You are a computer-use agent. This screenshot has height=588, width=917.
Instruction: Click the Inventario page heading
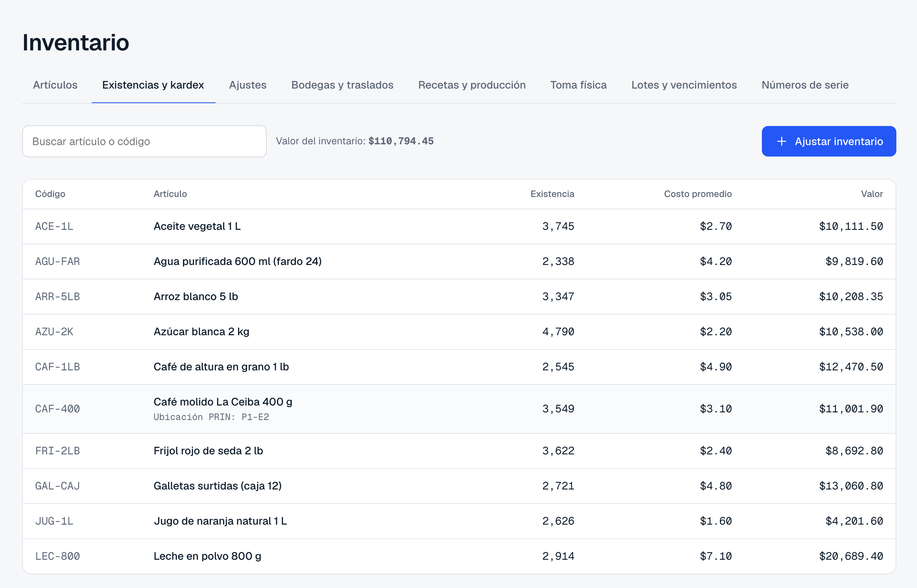click(x=76, y=42)
